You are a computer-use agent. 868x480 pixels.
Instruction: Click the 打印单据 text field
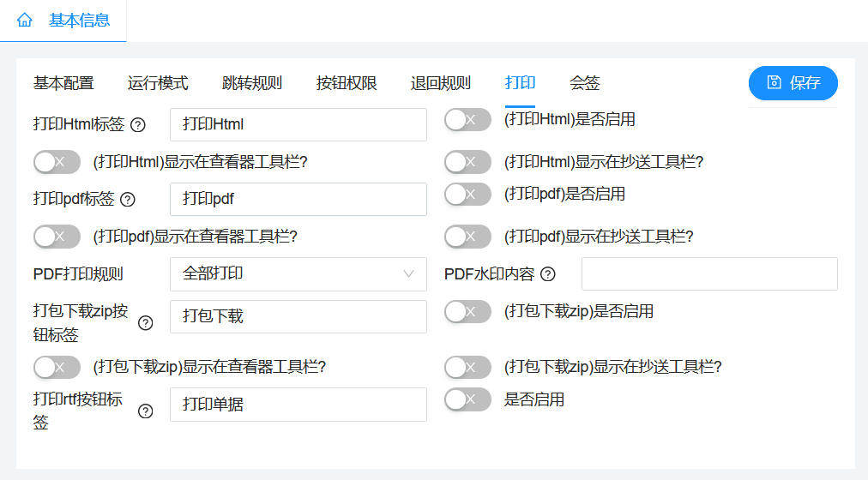pyautogui.click(x=298, y=405)
